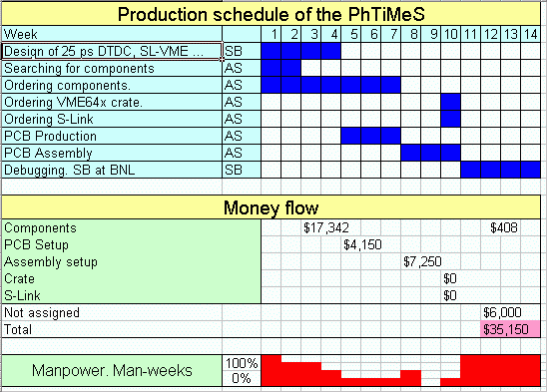
Task: Click the $408 components cell
Action: point(504,228)
